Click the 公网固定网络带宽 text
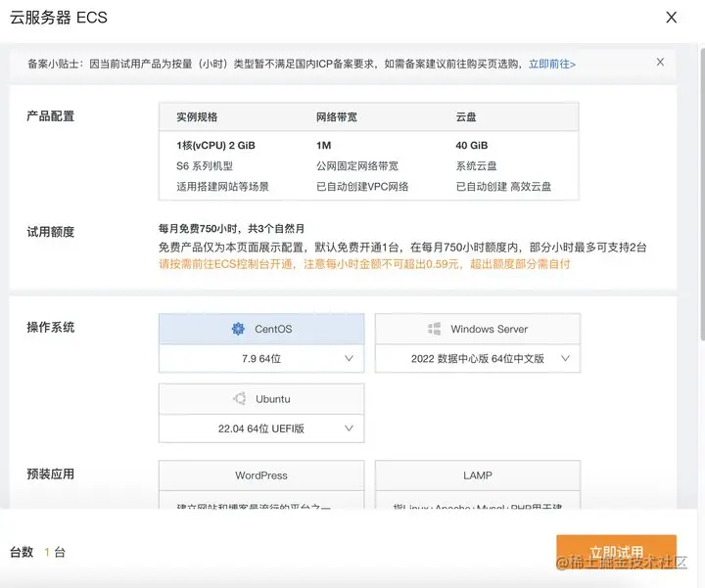This screenshot has width=705, height=588. [357, 166]
